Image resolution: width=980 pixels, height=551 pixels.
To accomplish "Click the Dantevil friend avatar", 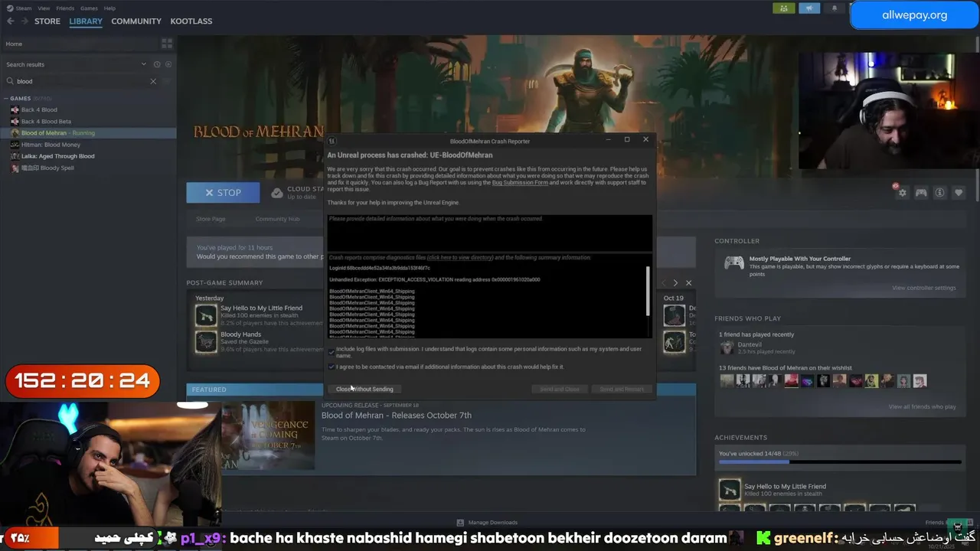I will coord(727,347).
